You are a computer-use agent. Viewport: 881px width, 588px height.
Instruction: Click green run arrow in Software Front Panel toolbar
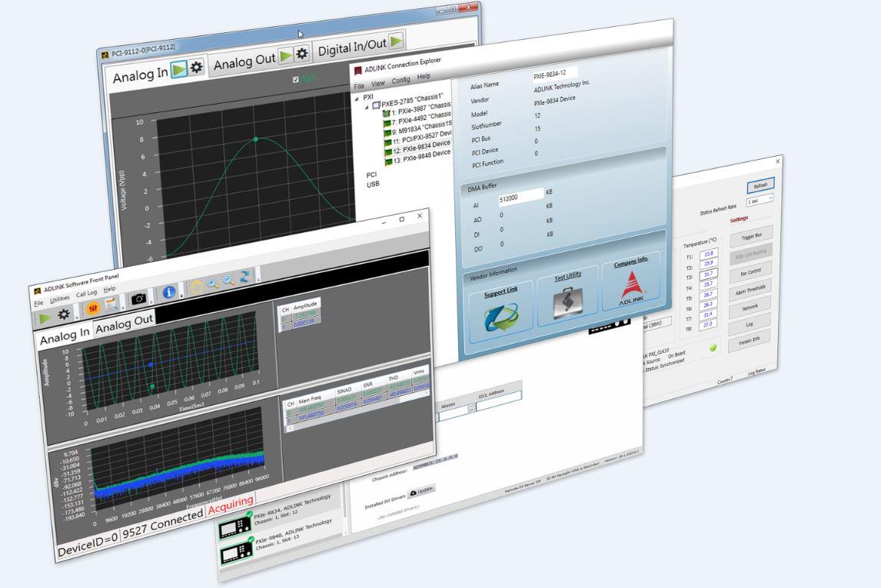pos(45,318)
